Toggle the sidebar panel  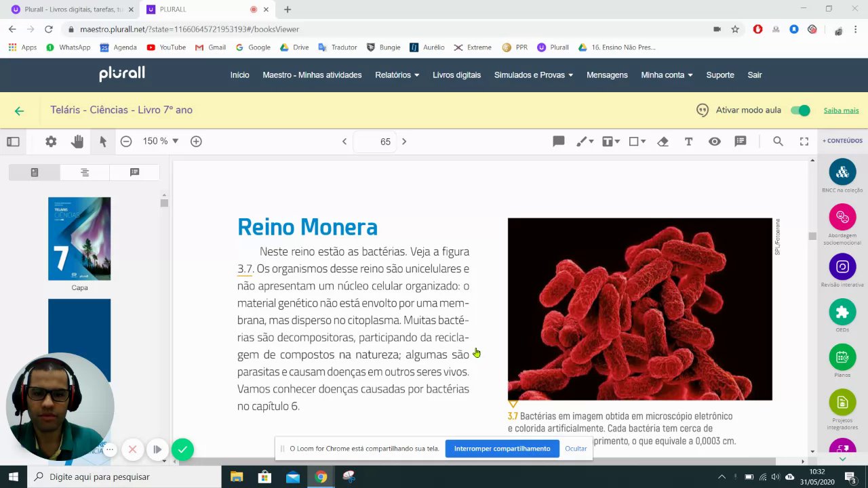13,141
